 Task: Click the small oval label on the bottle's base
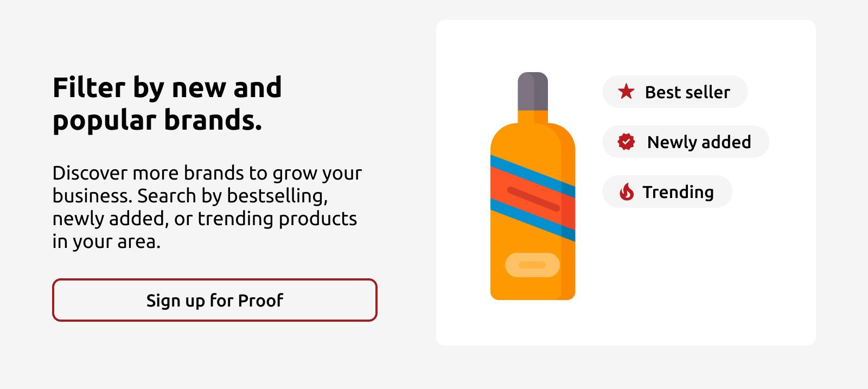[x=532, y=265]
